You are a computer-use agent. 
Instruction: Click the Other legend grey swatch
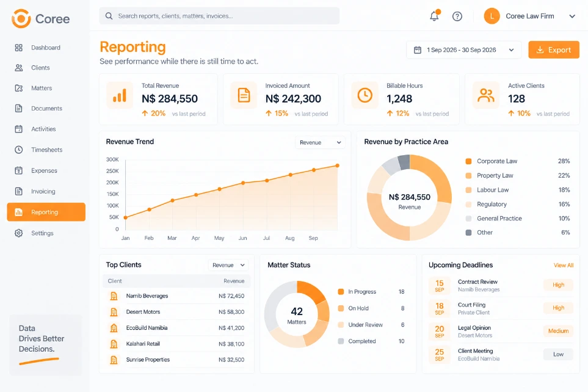[468, 233]
